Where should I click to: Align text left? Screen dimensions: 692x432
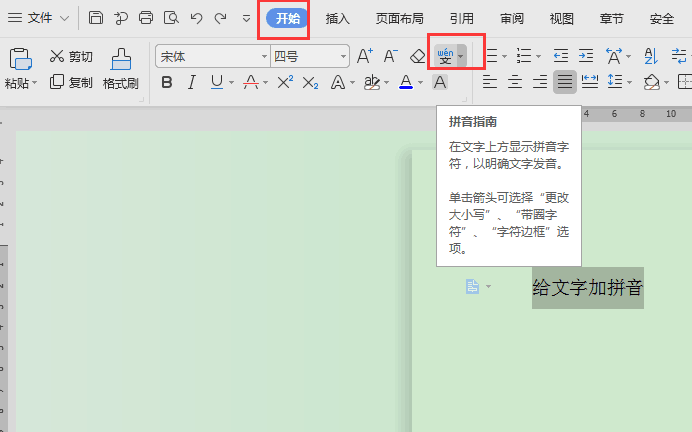pyautogui.click(x=489, y=82)
